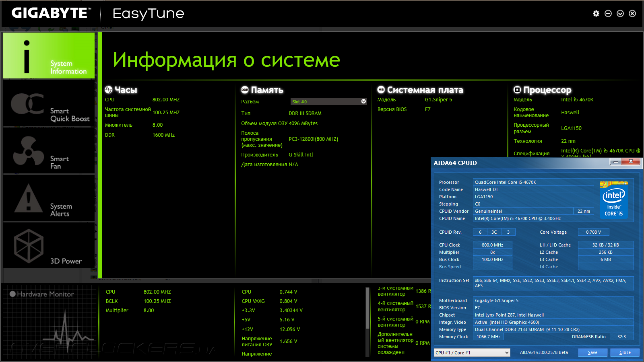644x362 pixels.
Task: Open the System Information tab
Action: tap(49, 56)
